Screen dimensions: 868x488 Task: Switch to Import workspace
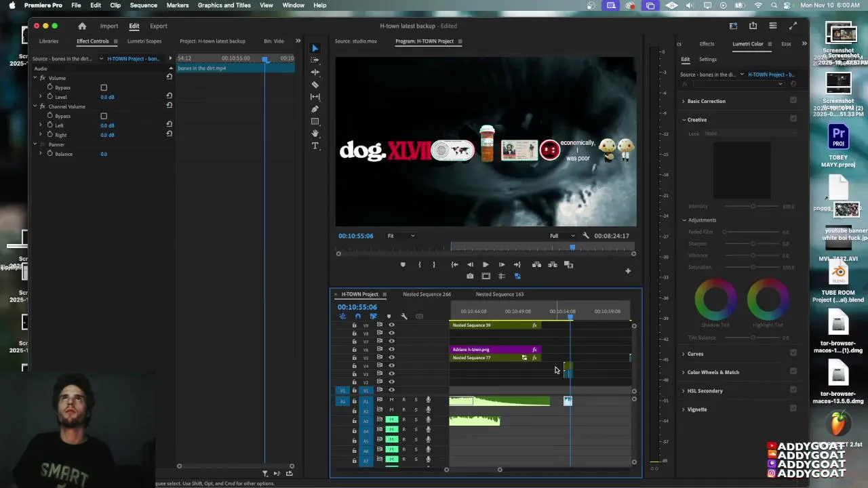108,26
